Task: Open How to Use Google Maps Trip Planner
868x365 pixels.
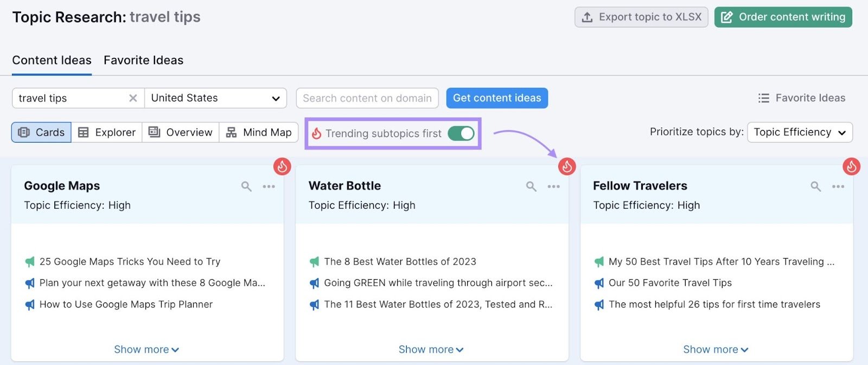Action: coord(126,305)
